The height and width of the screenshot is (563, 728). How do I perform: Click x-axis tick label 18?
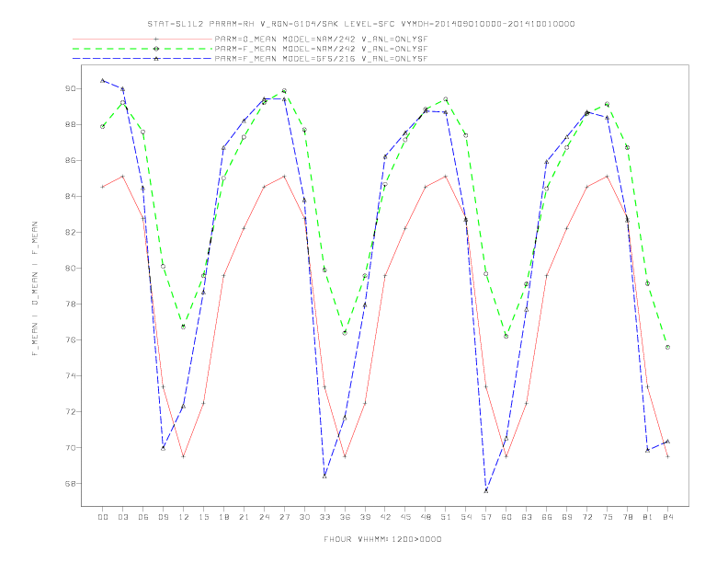[223, 517]
